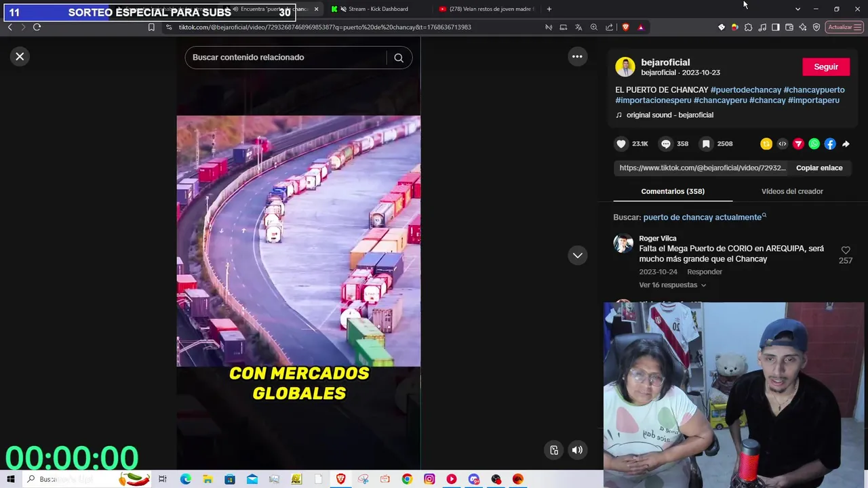This screenshot has height=488, width=868.
Task: Go back in browser history
Action: click(9, 27)
